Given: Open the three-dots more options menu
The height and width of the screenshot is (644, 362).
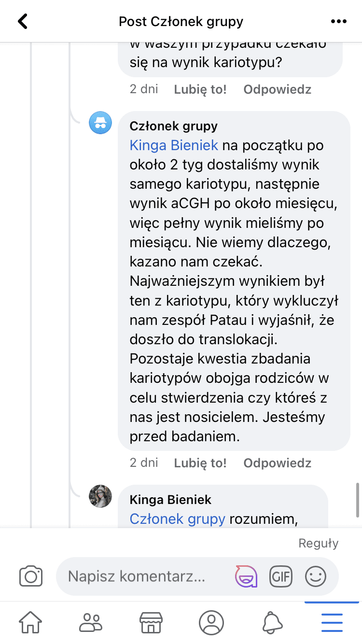Looking at the screenshot, I should click(339, 21).
